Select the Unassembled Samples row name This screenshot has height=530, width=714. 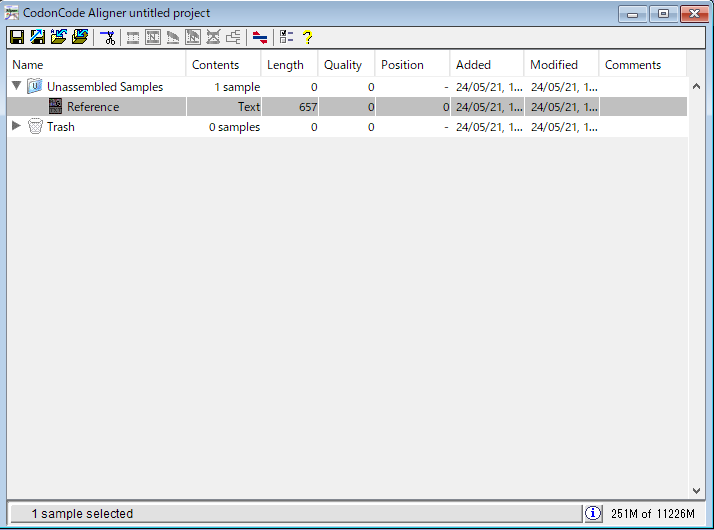coord(105,87)
